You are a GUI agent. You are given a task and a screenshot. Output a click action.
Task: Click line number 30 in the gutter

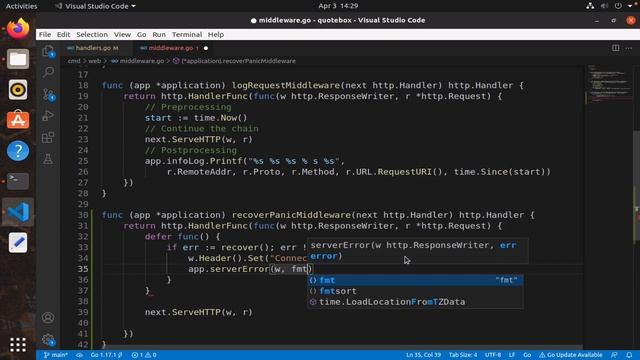[83, 215]
